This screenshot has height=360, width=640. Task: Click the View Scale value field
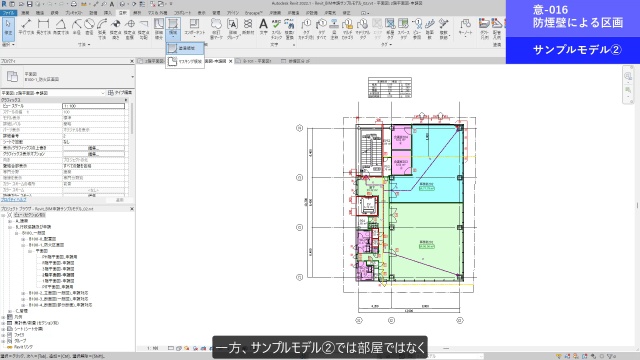pyautogui.click(x=93, y=106)
